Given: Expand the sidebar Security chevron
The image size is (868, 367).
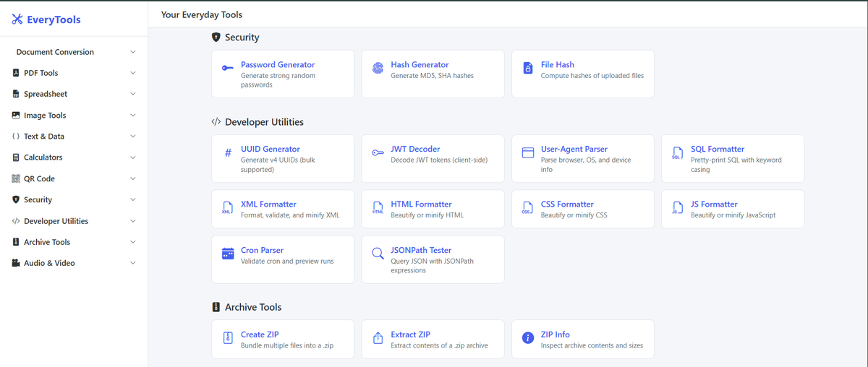Looking at the screenshot, I should 133,199.
